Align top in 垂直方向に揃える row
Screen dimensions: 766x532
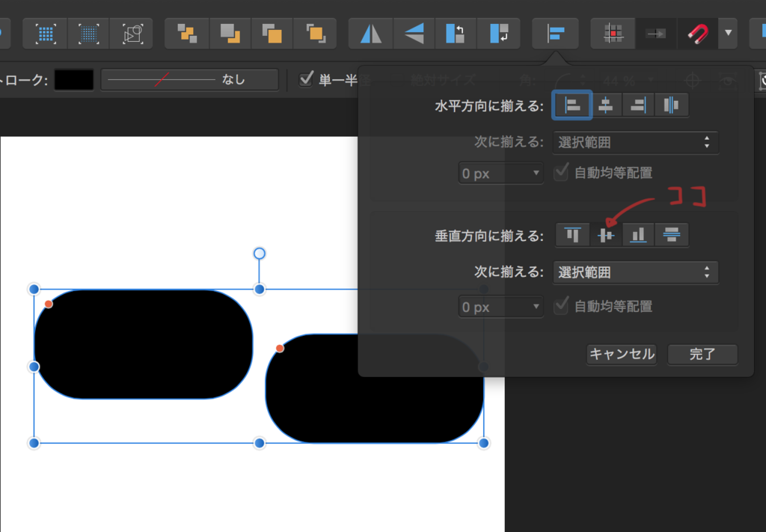(x=572, y=235)
